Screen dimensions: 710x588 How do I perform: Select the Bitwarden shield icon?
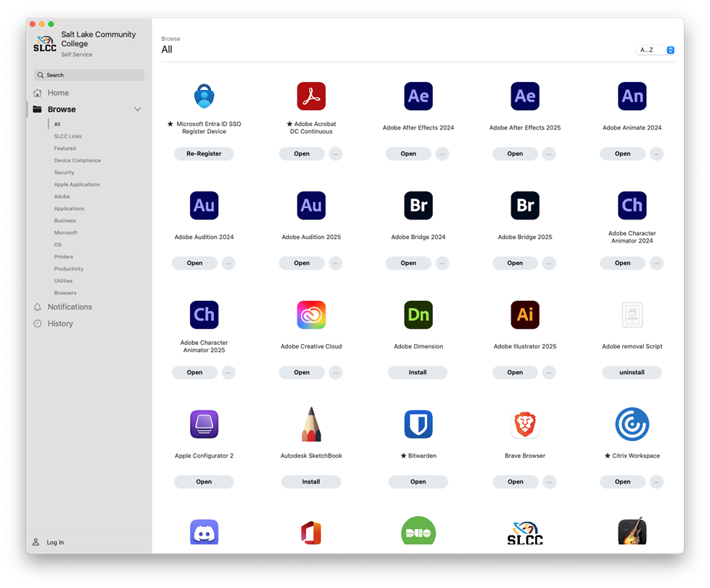pyautogui.click(x=418, y=425)
